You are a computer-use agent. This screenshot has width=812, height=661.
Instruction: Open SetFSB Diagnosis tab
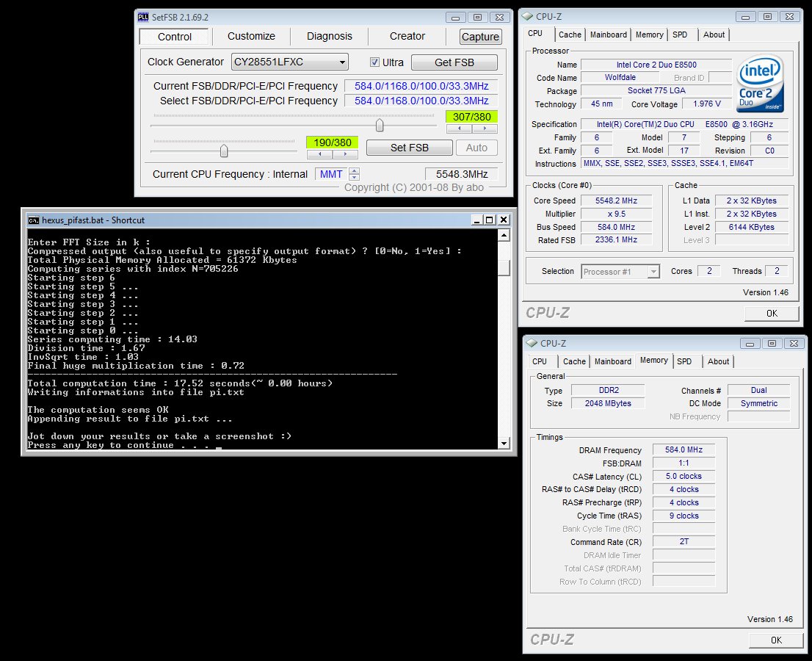coord(330,36)
